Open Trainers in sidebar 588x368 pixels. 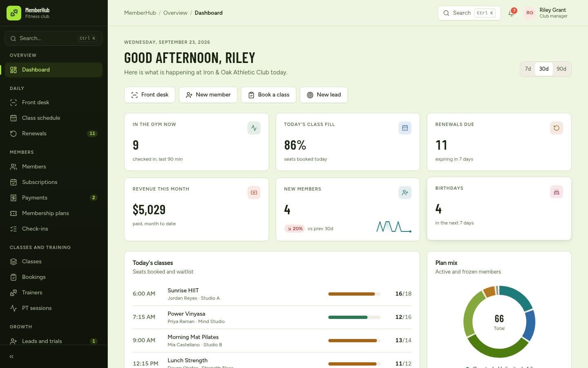click(53, 292)
